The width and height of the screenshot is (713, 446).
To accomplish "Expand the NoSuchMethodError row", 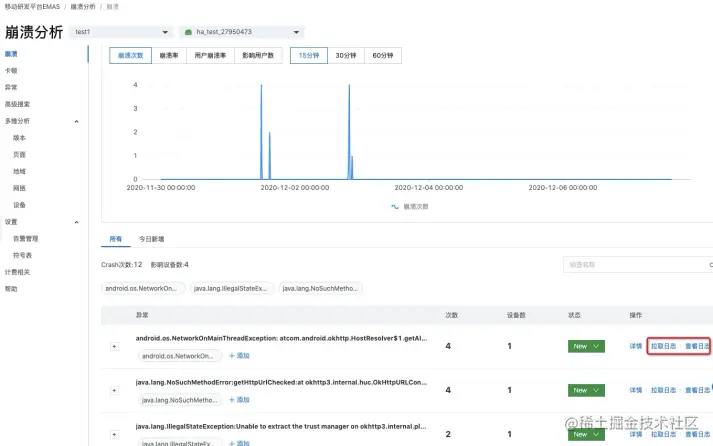I will 115,391.
